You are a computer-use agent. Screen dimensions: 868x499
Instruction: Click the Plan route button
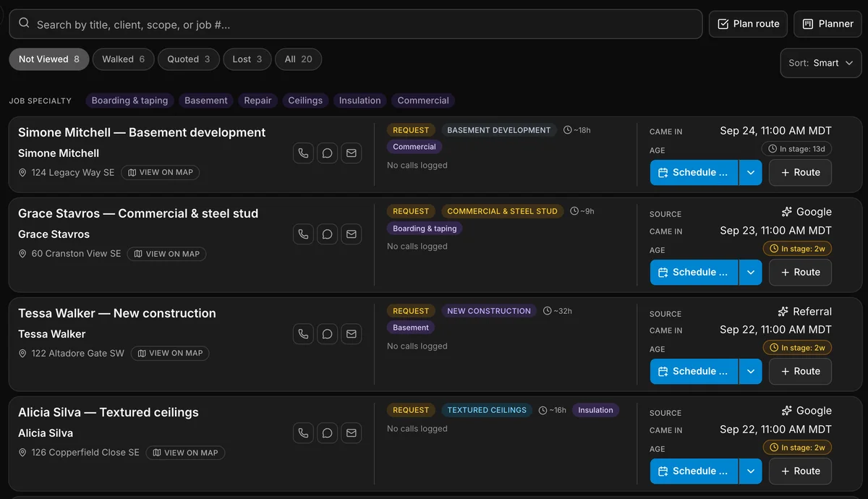[748, 24]
